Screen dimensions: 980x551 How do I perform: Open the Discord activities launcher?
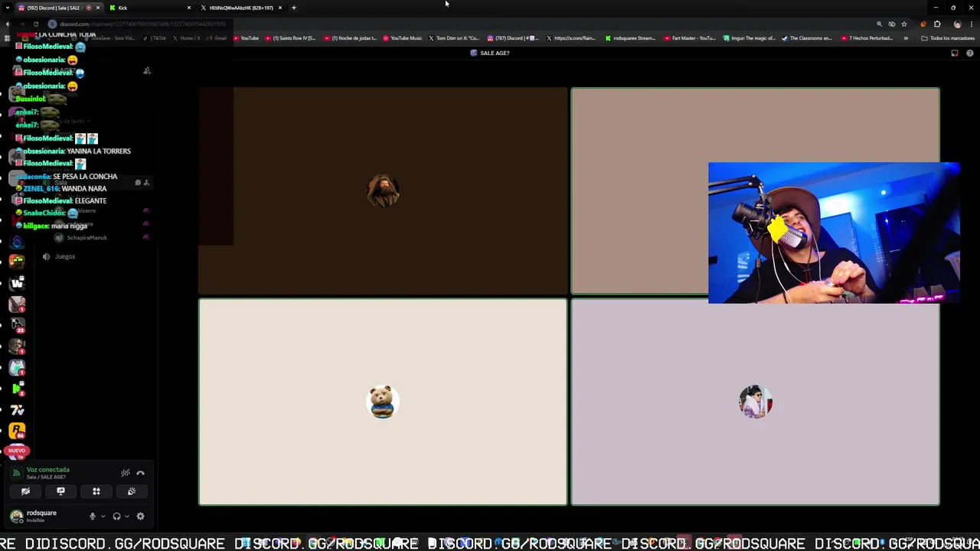coord(96,491)
